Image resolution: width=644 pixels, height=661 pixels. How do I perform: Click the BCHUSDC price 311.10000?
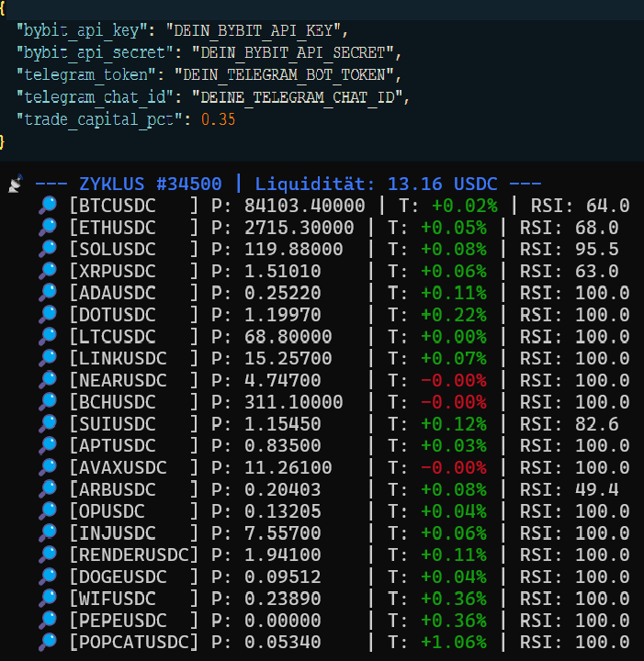(x=294, y=402)
